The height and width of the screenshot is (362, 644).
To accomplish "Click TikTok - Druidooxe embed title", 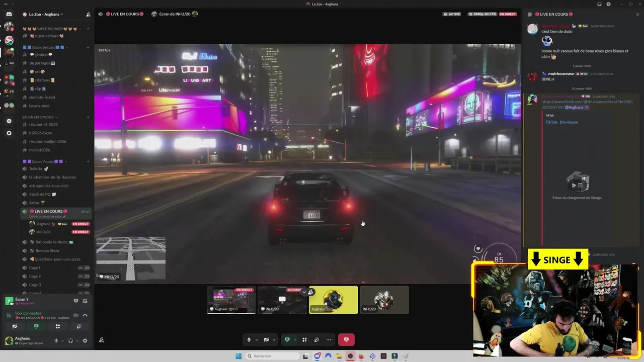I will point(561,122).
